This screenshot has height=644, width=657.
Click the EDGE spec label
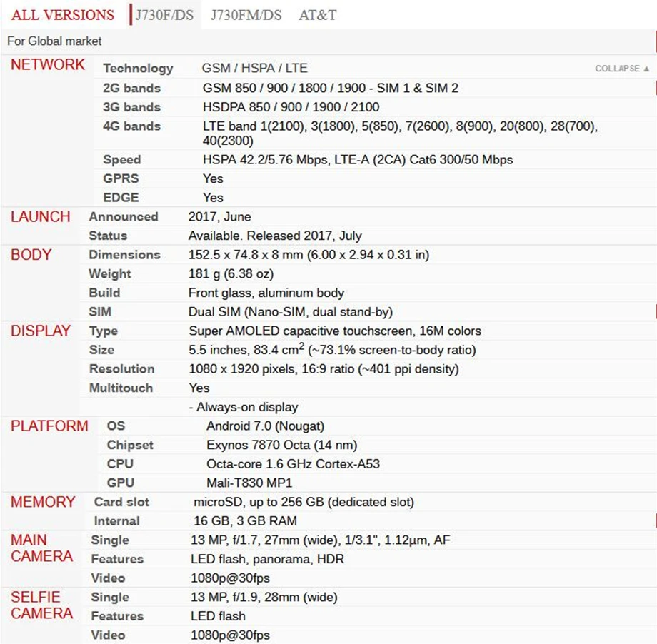tap(121, 197)
